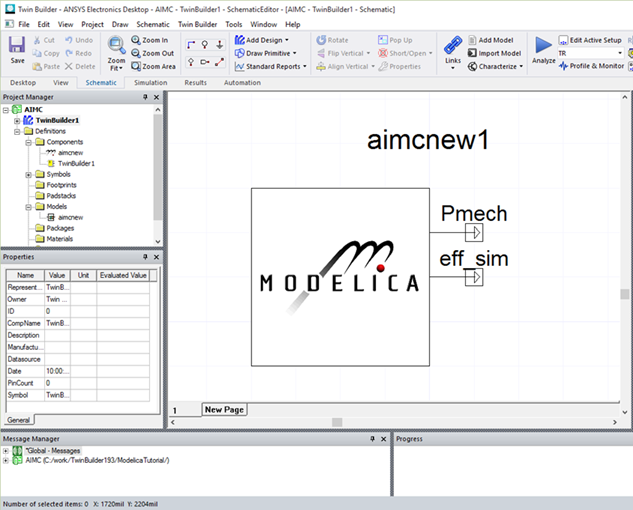Click Edit Active Setup

[590, 40]
